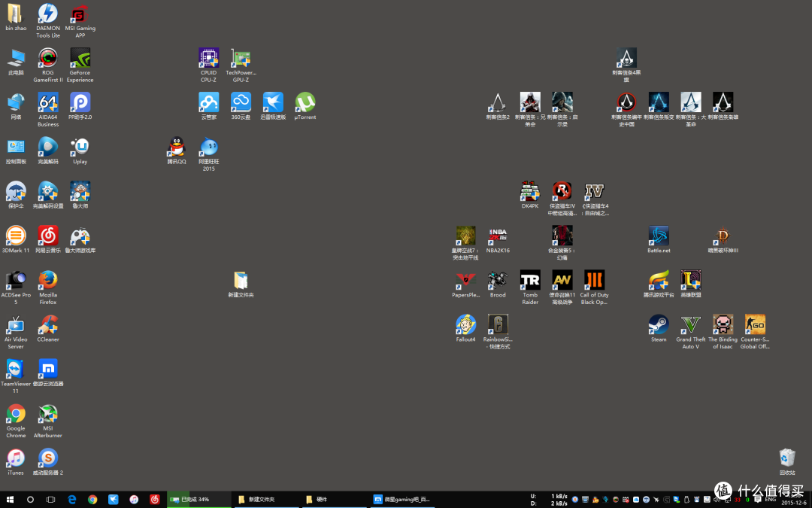
Task: Open Tomb Raider game shortcut
Action: click(x=530, y=287)
